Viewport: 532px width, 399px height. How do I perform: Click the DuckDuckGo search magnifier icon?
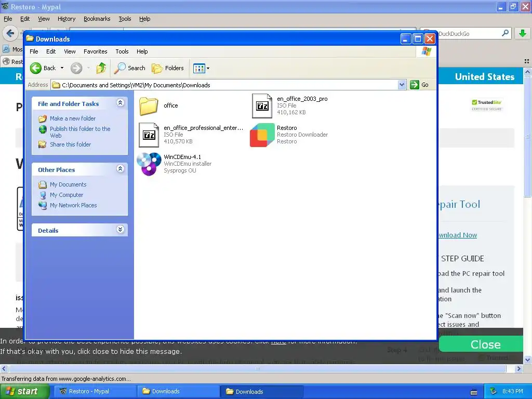[x=505, y=33]
